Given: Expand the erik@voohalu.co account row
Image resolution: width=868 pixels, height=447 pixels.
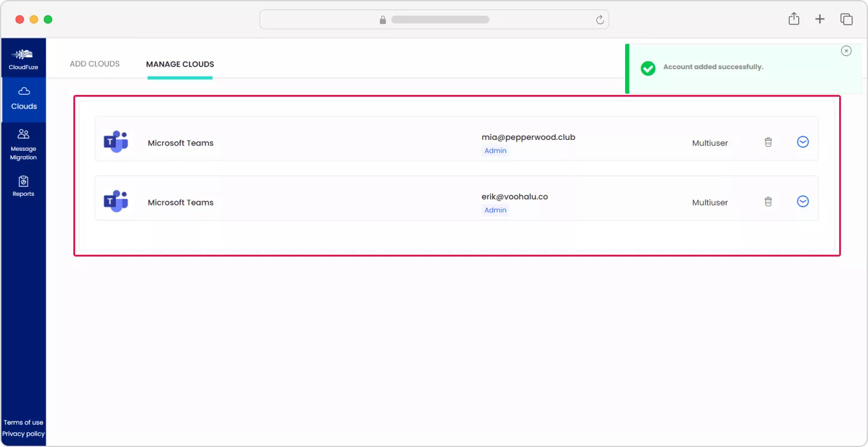Looking at the screenshot, I should point(802,202).
